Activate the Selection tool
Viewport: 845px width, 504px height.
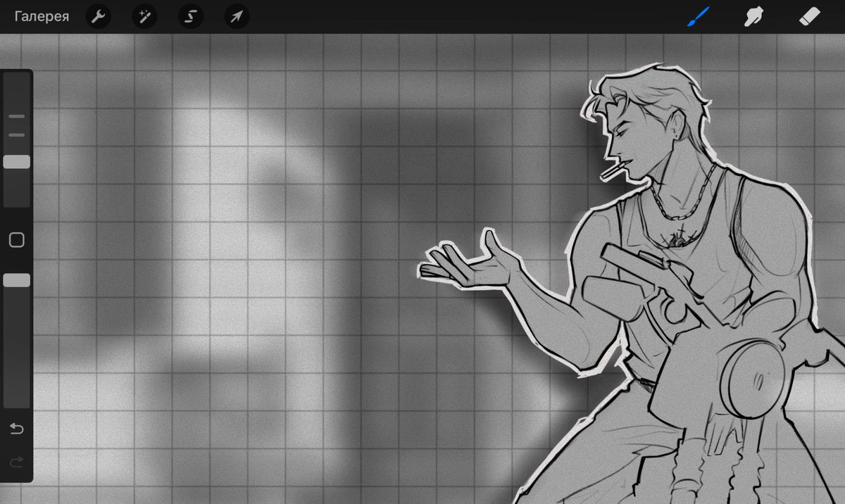tap(190, 16)
